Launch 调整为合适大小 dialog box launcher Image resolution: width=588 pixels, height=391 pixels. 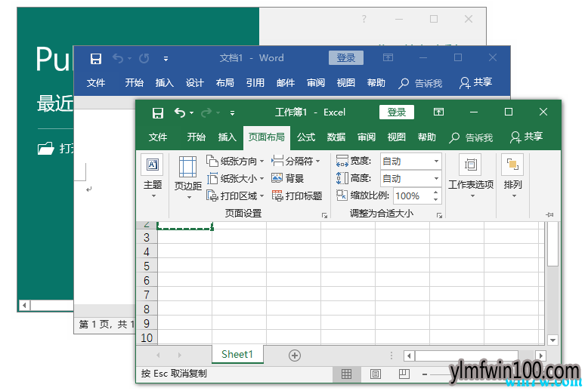[439, 215]
